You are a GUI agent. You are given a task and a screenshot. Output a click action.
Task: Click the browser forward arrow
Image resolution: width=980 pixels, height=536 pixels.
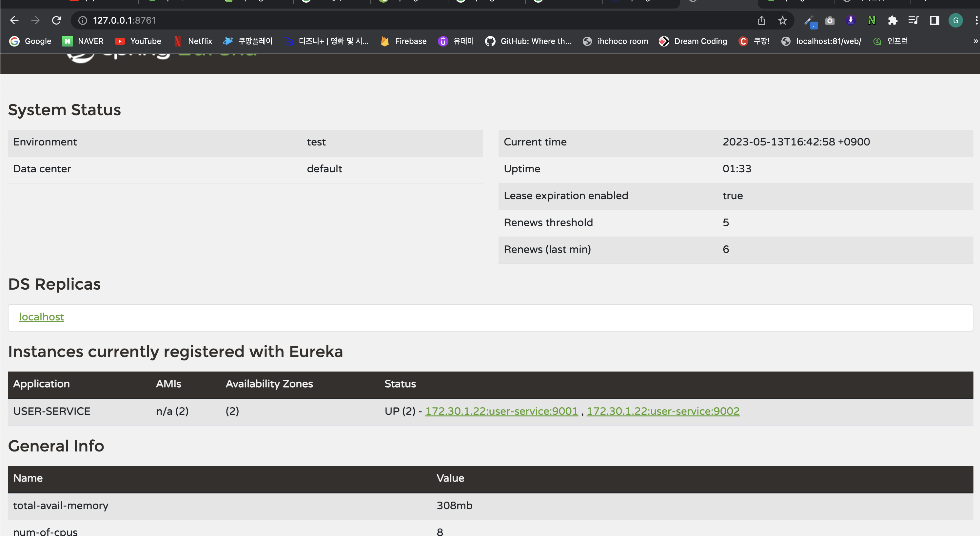coord(35,20)
